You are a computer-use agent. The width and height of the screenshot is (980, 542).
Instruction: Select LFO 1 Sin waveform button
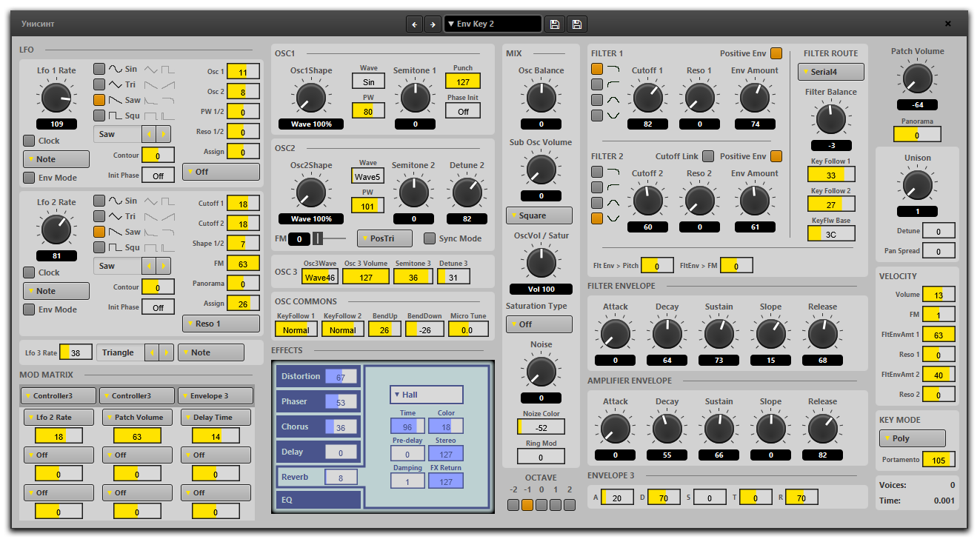pos(99,69)
